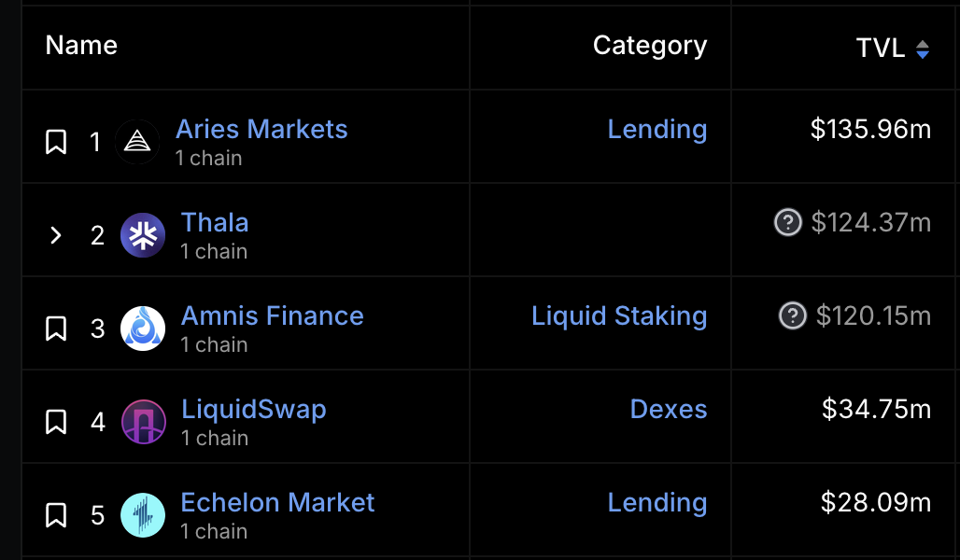Screen dimensions: 960x560
Task: Click question mark beside $120.15m
Action: (x=792, y=315)
